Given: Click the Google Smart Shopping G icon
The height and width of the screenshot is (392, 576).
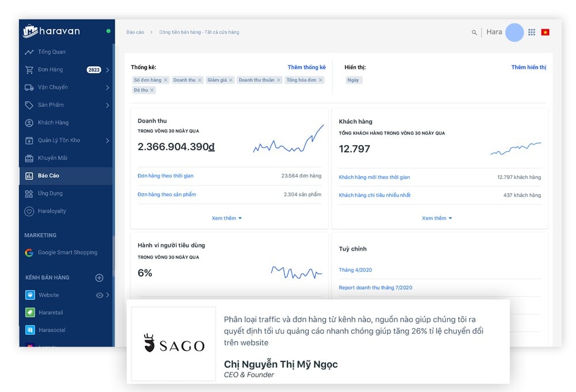Looking at the screenshot, I should tap(29, 253).
